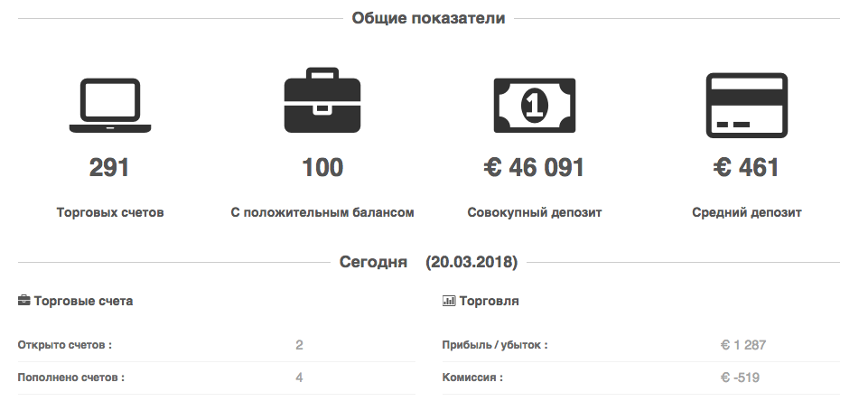
Task: Click the credit card icon for average deposit
Action: tap(747, 106)
